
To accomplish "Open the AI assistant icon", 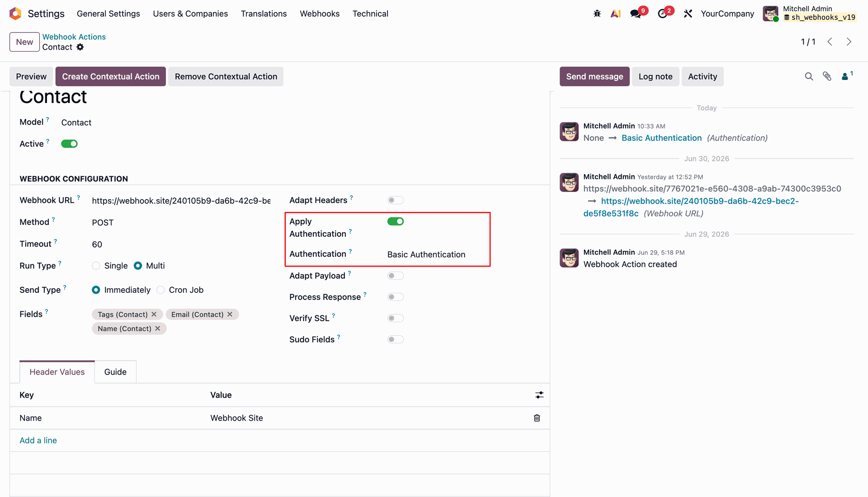I will click(615, 14).
